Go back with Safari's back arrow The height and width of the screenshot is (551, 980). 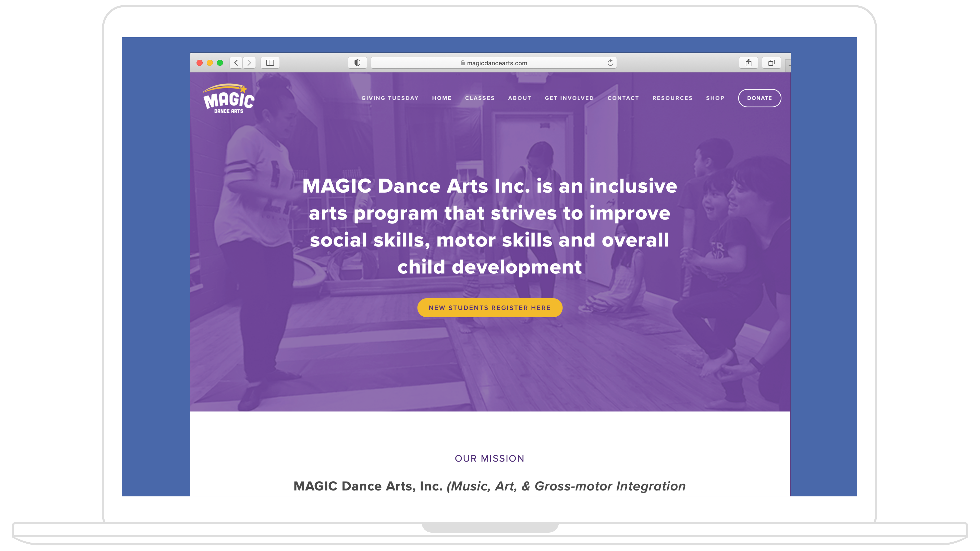236,63
